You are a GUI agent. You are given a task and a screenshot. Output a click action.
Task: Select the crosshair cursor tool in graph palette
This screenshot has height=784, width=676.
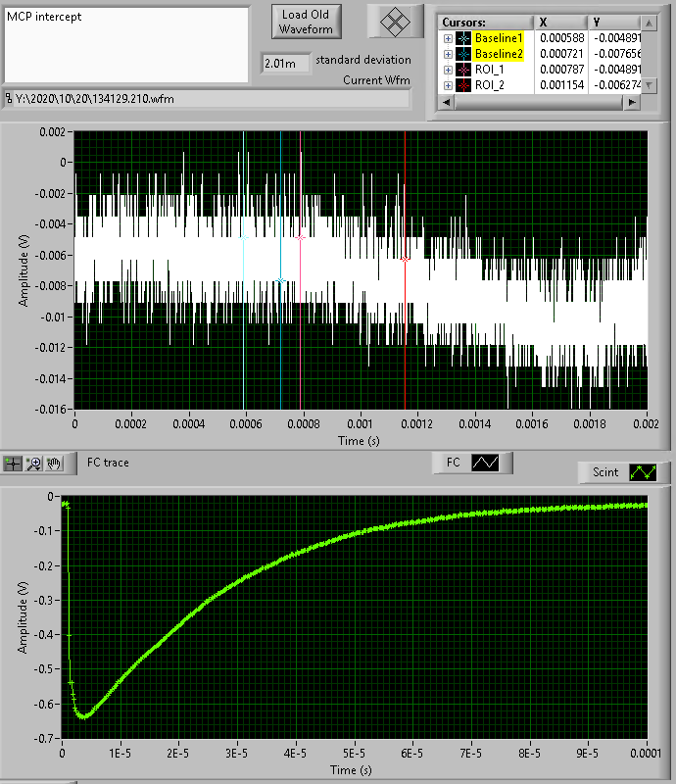(14, 463)
